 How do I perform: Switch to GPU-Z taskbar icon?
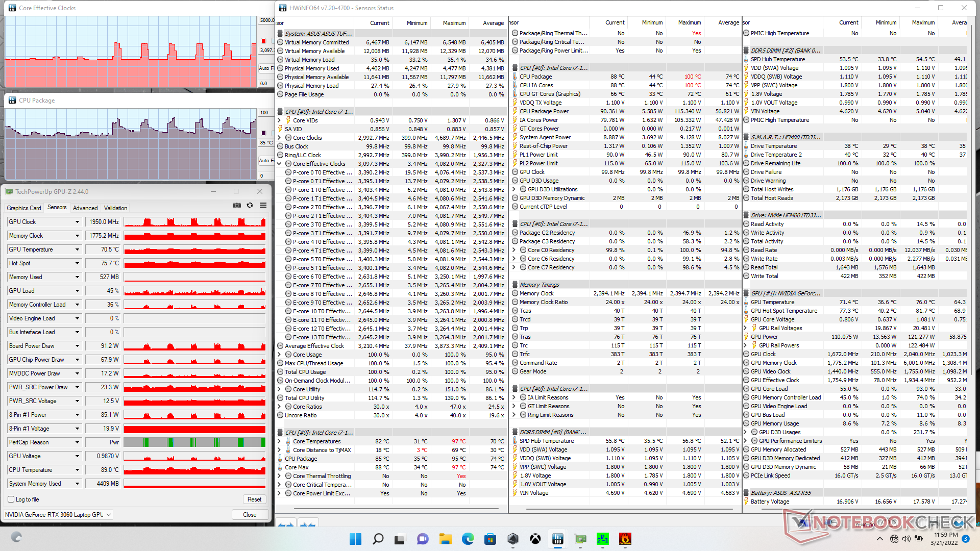click(x=580, y=539)
